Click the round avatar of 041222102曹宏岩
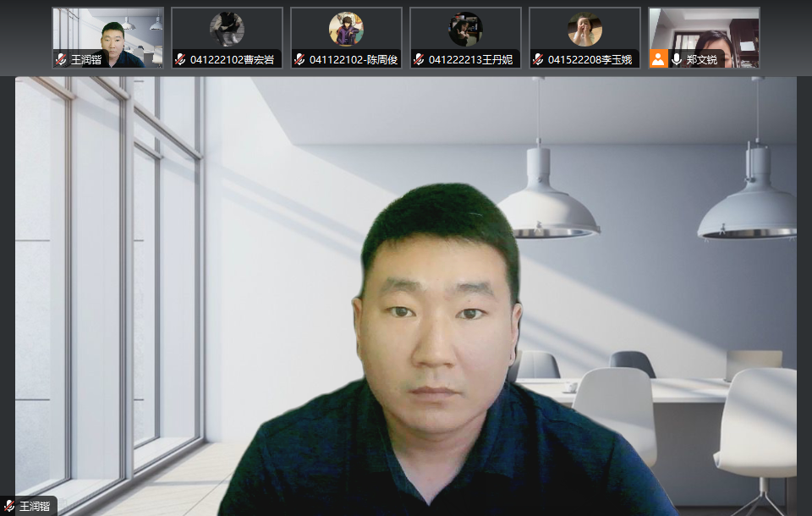 (x=227, y=29)
